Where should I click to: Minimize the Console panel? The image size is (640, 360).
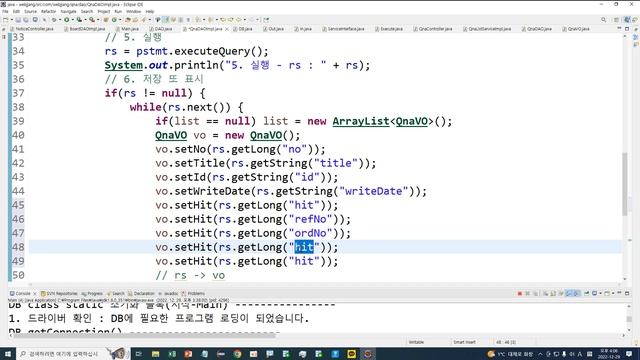tap(619, 293)
